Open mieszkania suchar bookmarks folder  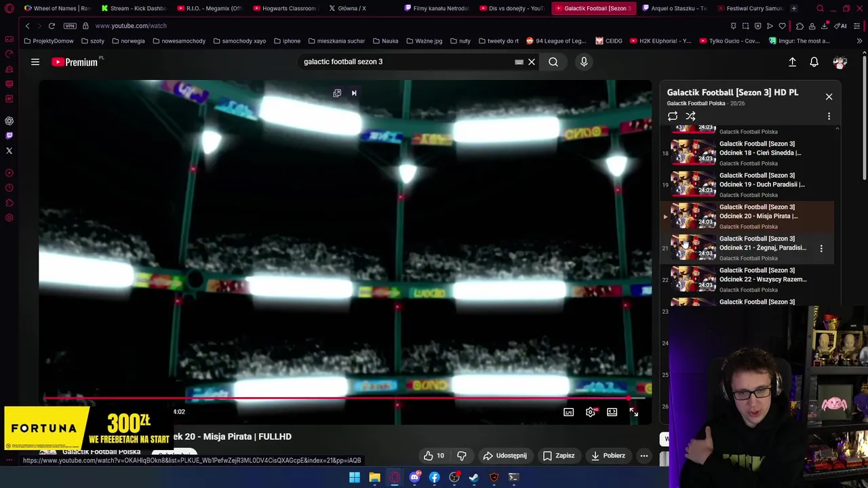(x=336, y=41)
